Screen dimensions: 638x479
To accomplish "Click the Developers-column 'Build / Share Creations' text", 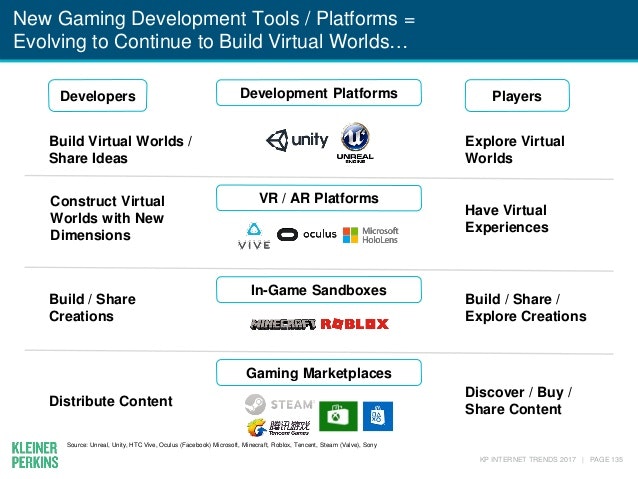I will pyautogui.click(x=92, y=308).
